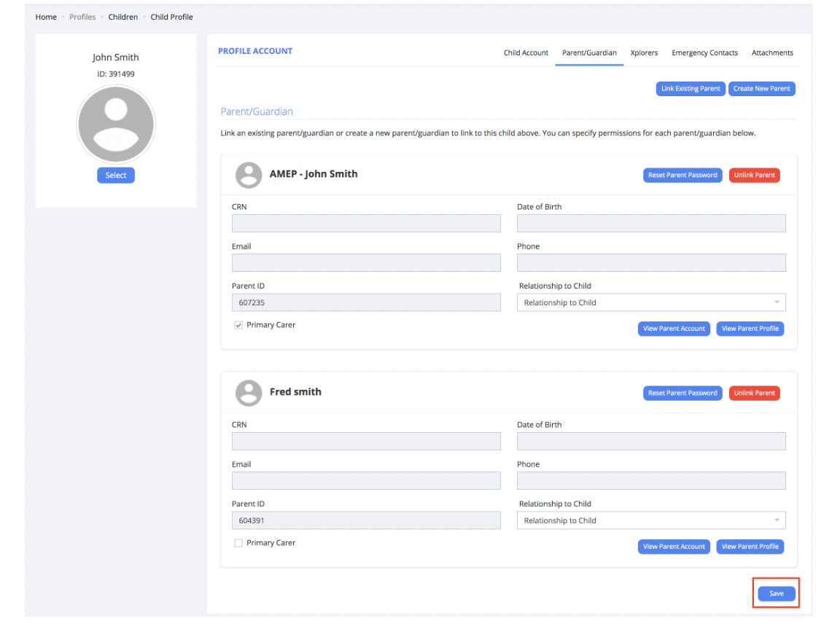Image resolution: width=840 pixels, height=634 pixels.
Task: Click the child's avatar placeholder image
Action: pos(115,124)
